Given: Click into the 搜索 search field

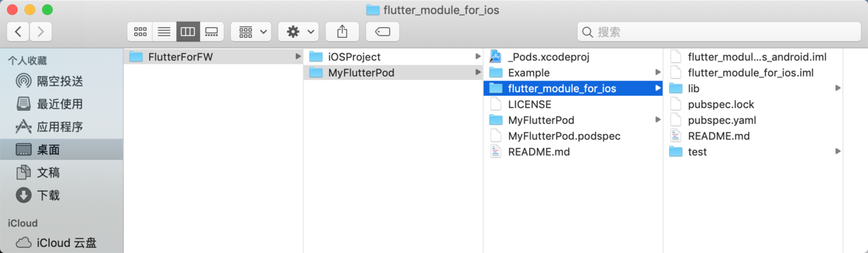Looking at the screenshot, I should (x=719, y=32).
